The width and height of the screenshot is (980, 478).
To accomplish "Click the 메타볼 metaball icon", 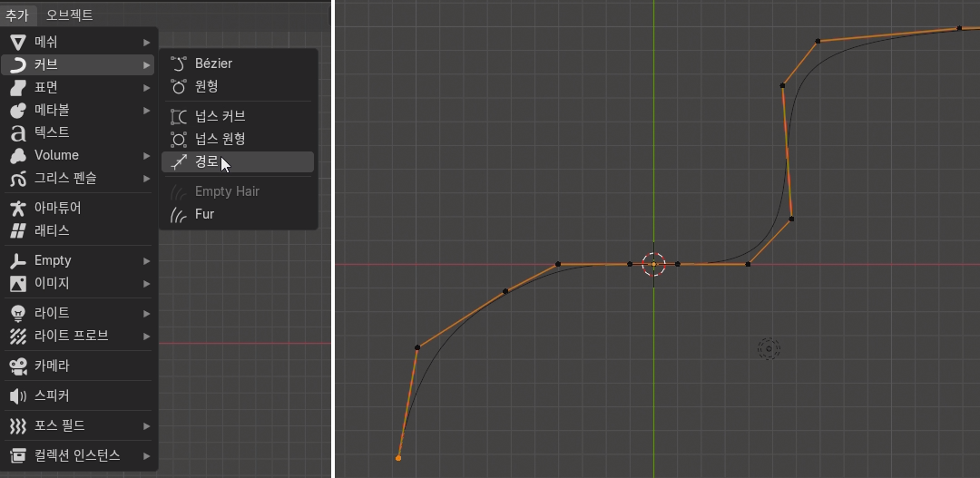I will [x=18, y=111].
